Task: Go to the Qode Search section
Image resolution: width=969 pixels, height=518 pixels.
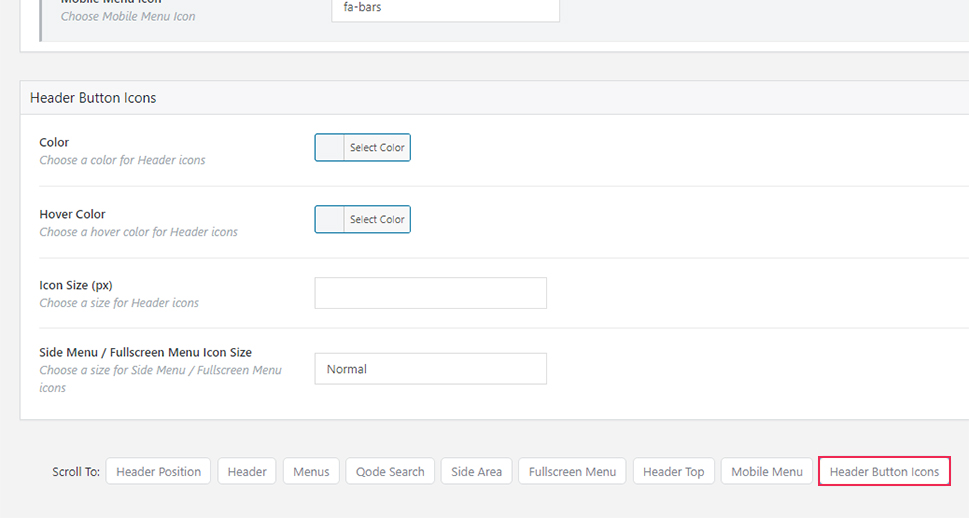Action: coord(390,472)
